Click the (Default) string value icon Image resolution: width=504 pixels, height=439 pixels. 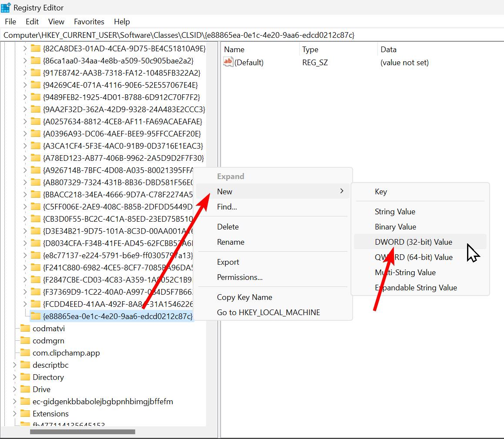(228, 62)
